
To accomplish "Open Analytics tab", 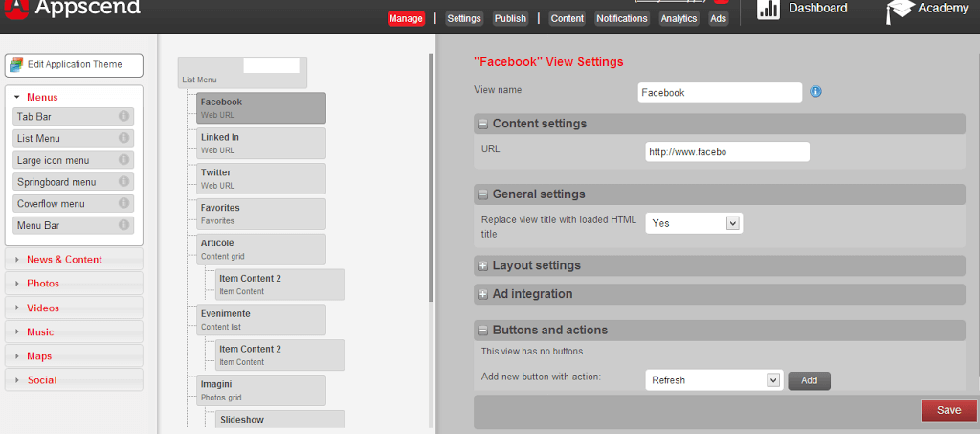I will (679, 19).
